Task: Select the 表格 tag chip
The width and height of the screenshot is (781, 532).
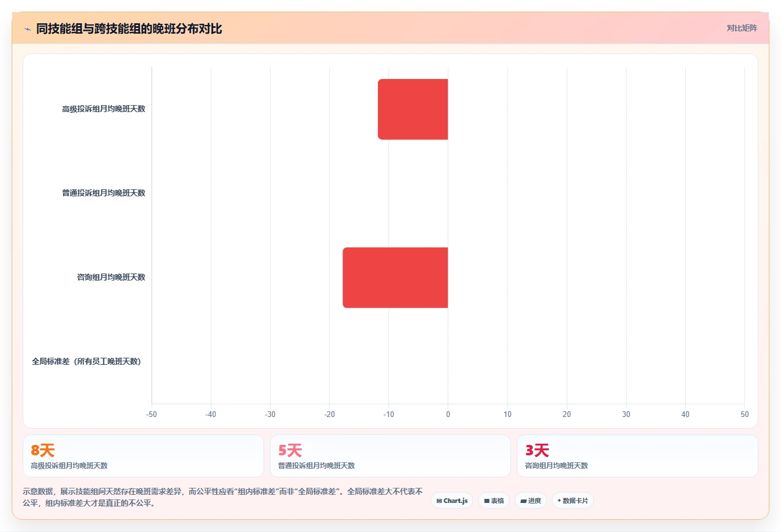Action: [x=494, y=501]
